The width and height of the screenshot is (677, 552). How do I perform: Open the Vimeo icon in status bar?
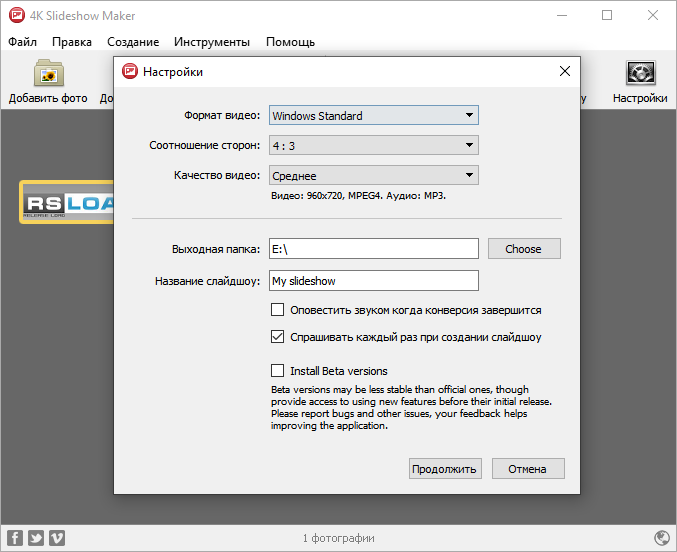(57, 538)
